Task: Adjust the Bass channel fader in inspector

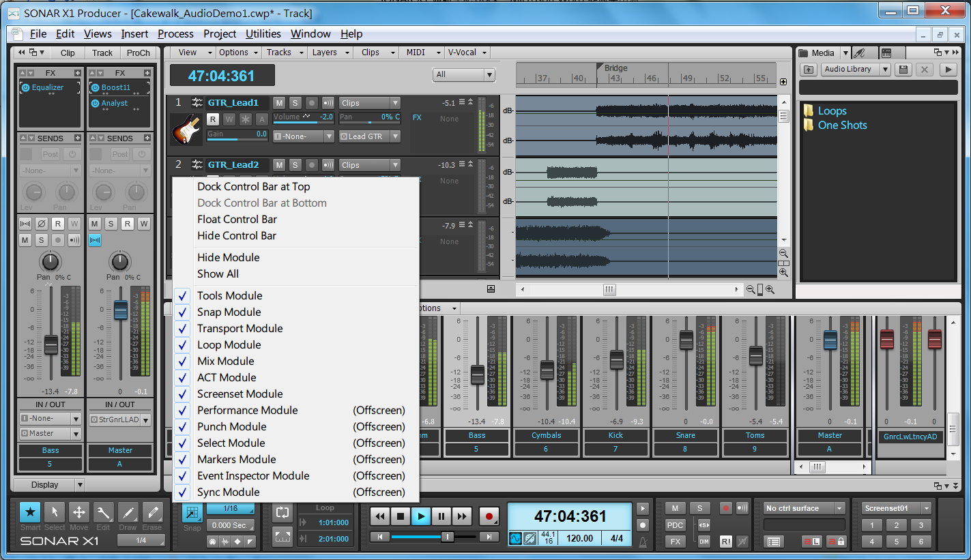Action: pyautogui.click(x=51, y=344)
